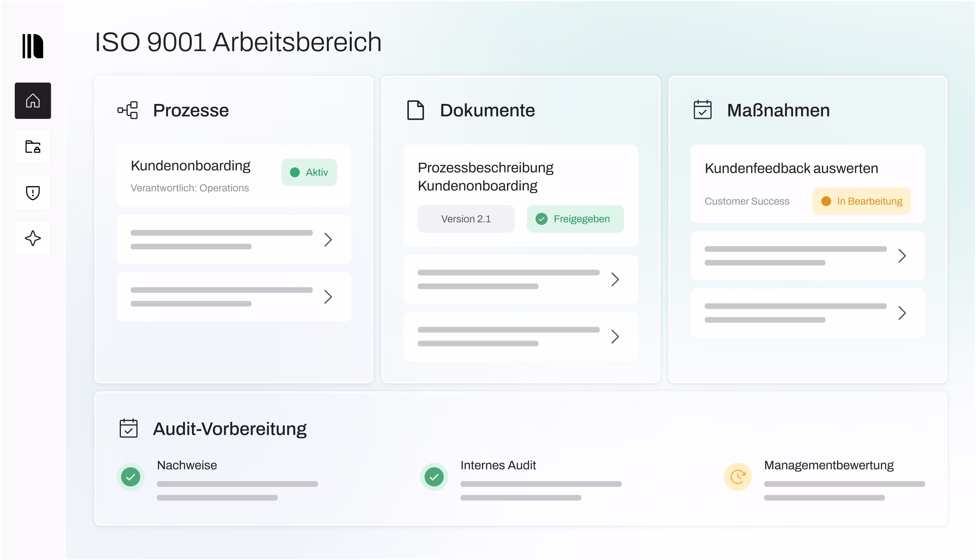Click the Audit-Vorbereitung heading
This screenshot has width=976, height=560.
pyautogui.click(x=230, y=429)
